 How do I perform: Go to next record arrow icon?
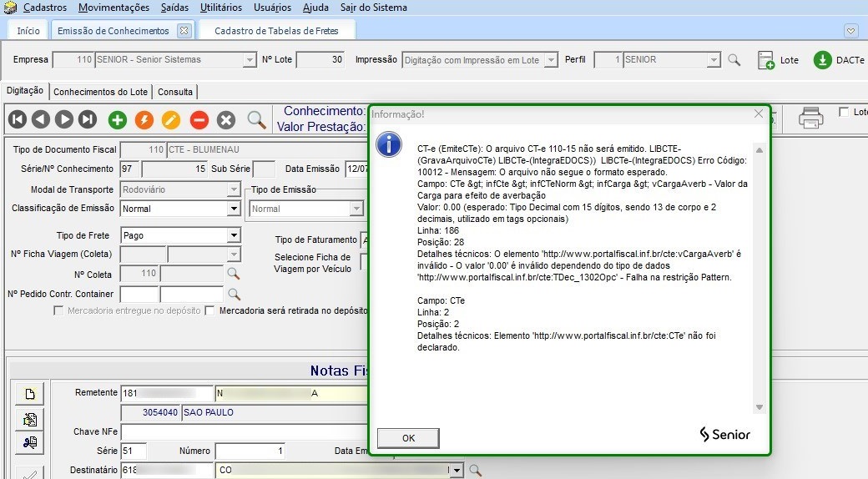click(64, 119)
